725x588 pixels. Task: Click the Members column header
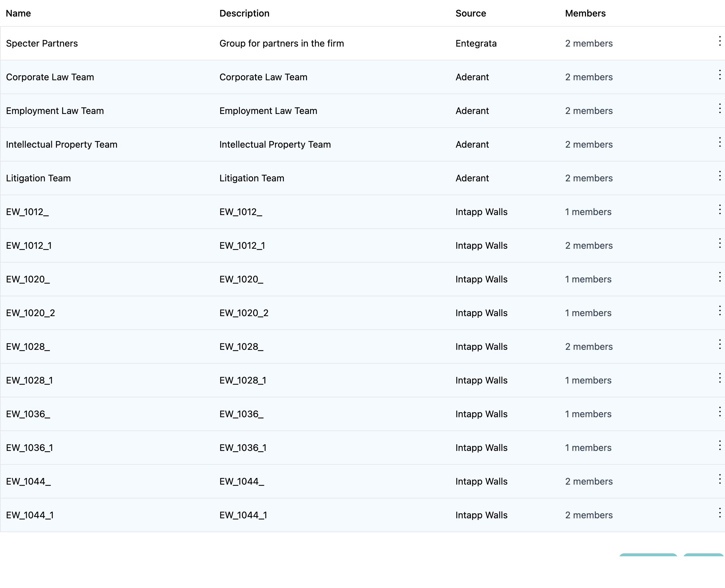(x=585, y=13)
